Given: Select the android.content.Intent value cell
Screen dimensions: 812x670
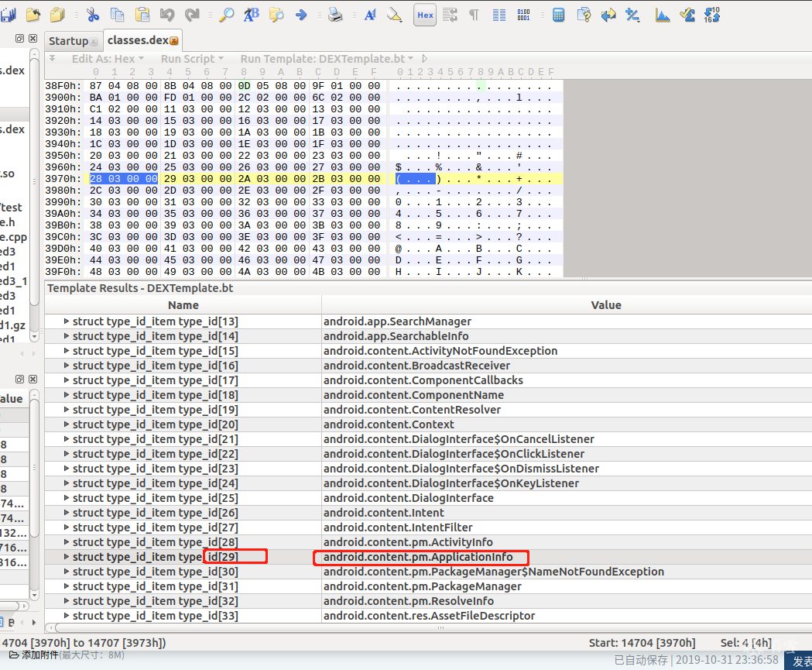Looking at the screenshot, I should point(567,513).
